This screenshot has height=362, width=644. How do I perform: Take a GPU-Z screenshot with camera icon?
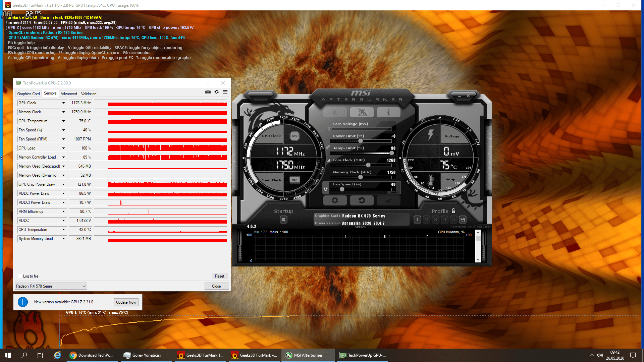click(208, 92)
